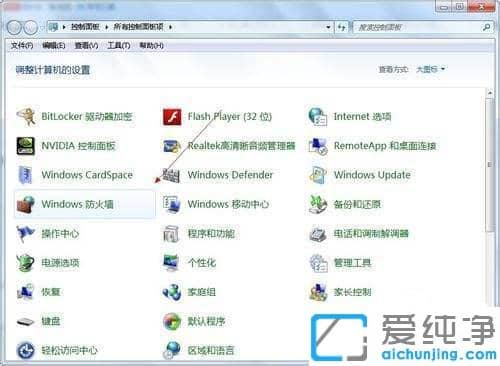Click the 管理工具 text label
This screenshot has width=500, height=366.
(353, 263)
